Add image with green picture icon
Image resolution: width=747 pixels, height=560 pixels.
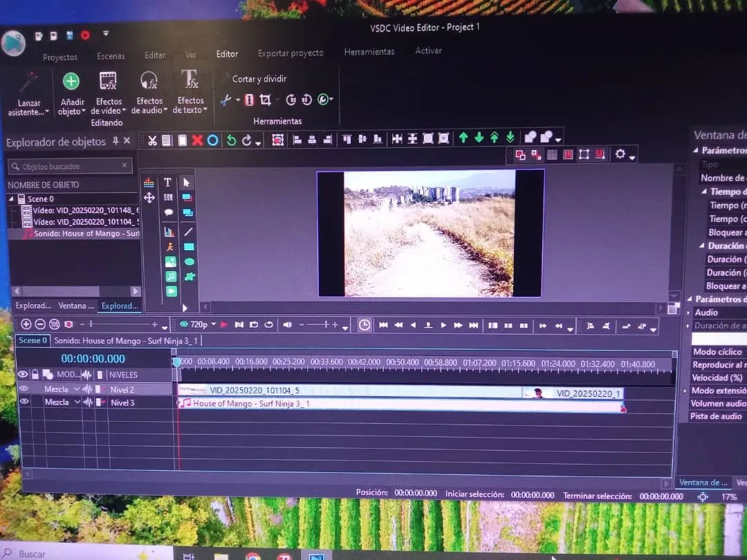171,261
